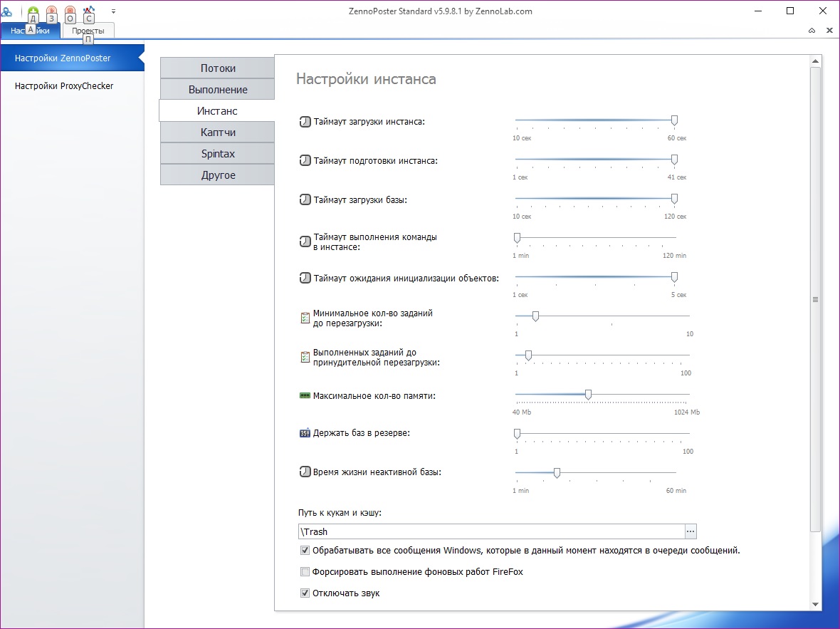Screen dimensions: 840x629
Task: Click clock icon beside Таймаут загрузки инстанса
Action: (x=305, y=122)
